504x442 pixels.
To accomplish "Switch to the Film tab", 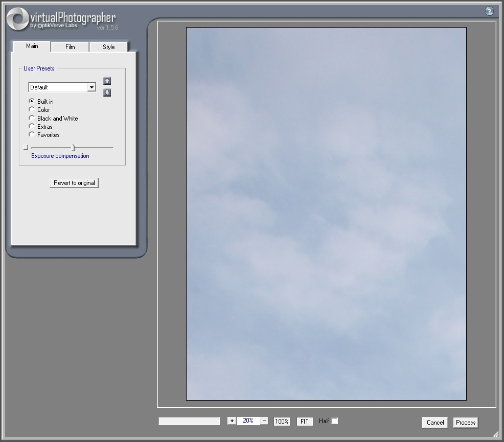I will click(x=70, y=47).
